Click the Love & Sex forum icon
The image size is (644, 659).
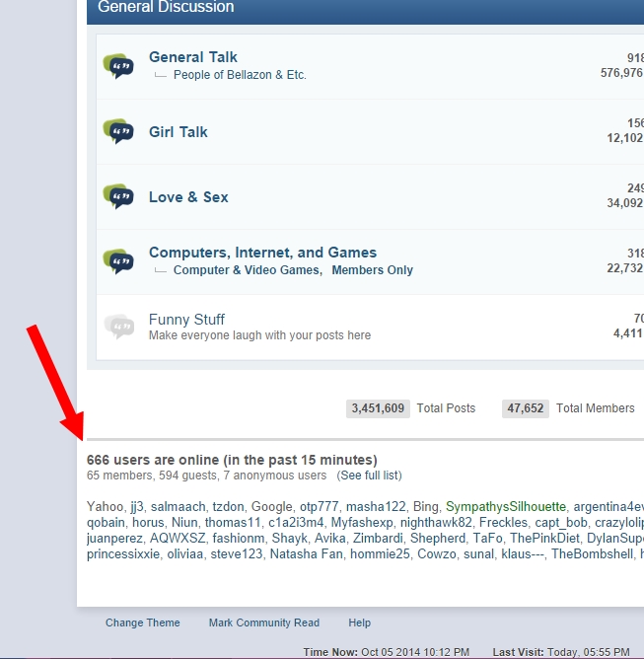(118, 196)
